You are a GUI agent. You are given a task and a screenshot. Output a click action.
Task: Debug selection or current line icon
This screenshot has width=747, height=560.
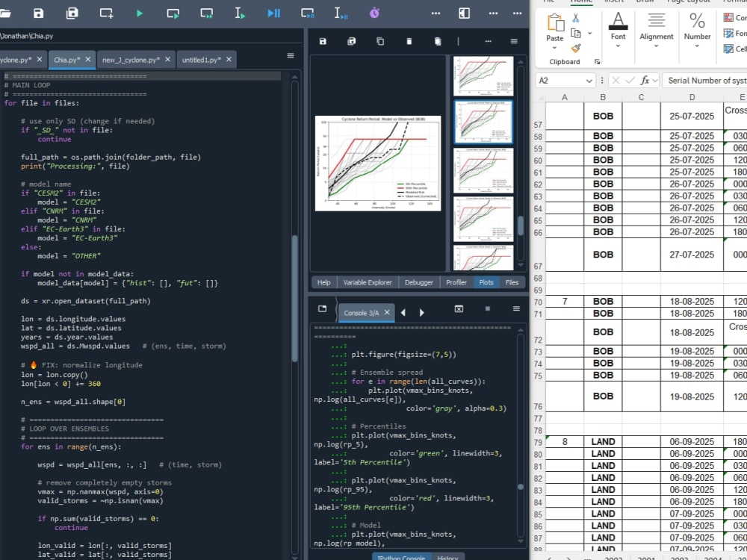(341, 13)
